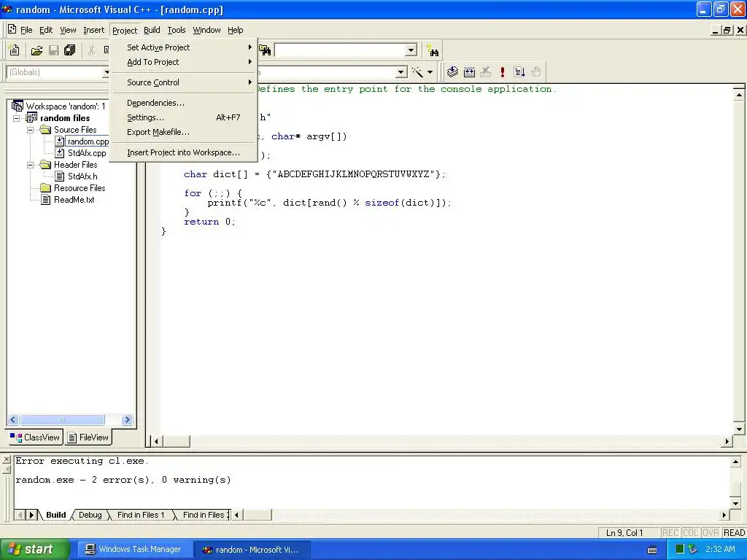This screenshot has width=747, height=560.
Task: Open Settings... from the Project menu
Action: [183, 117]
